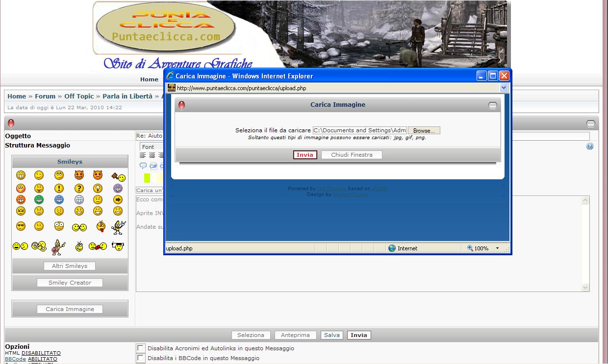The width and height of the screenshot is (608, 364).
Task: Check Disabilita i BBCode in questo Messaggio
Action: pyautogui.click(x=141, y=358)
